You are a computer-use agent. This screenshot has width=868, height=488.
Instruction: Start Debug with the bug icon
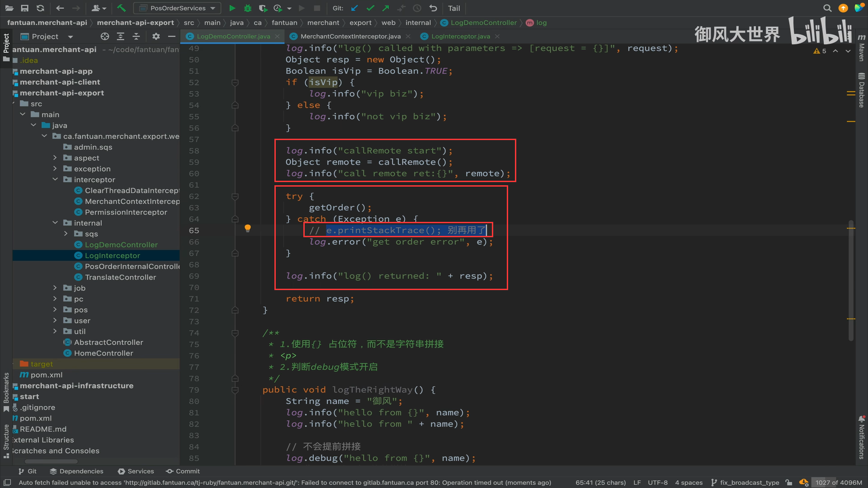coord(247,8)
